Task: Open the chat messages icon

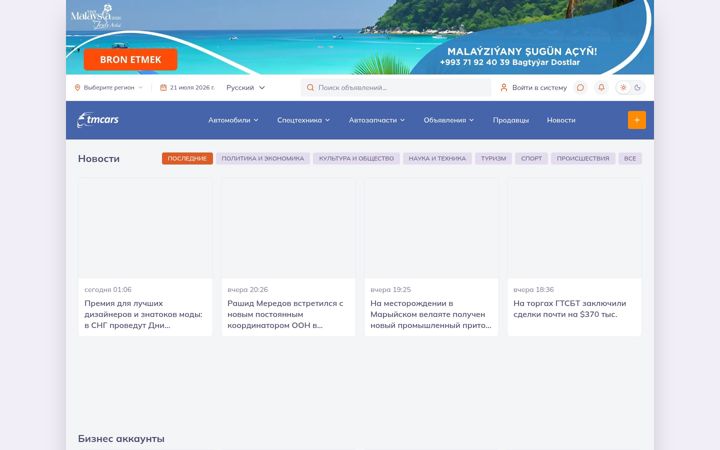Action: click(580, 87)
